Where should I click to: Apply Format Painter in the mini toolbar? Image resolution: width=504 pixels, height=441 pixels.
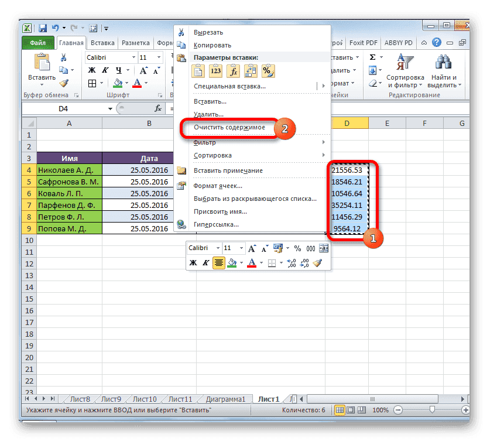point(317,263)
